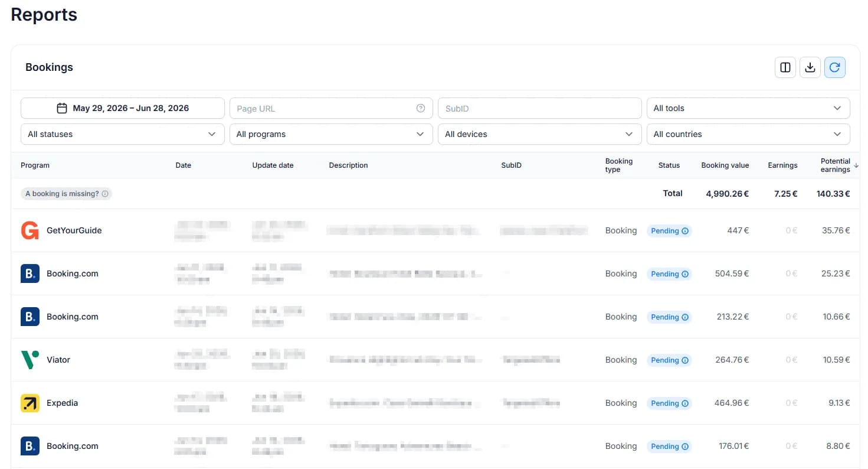
Task: Expand the All devices filter
Action: tap(539, 134)
